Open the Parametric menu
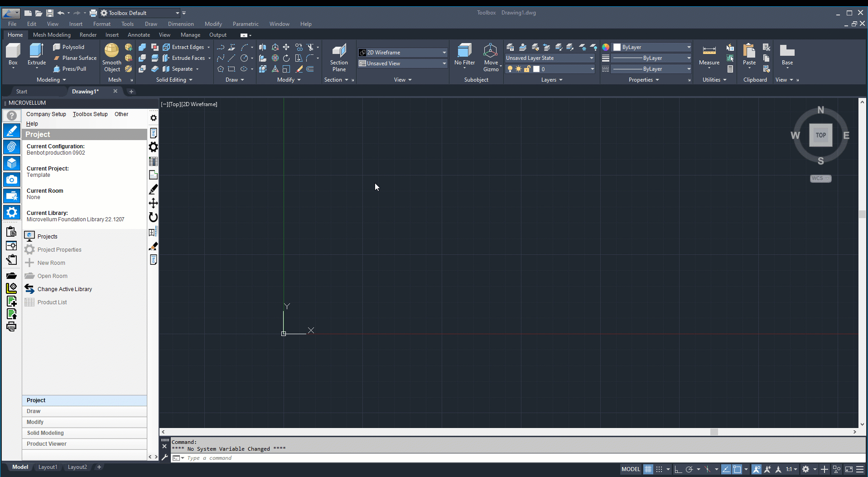 245,24
